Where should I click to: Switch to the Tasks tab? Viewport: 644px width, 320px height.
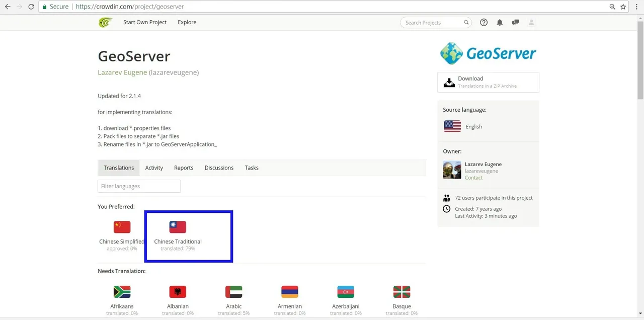pyautogui.click(x=252, y=168)
